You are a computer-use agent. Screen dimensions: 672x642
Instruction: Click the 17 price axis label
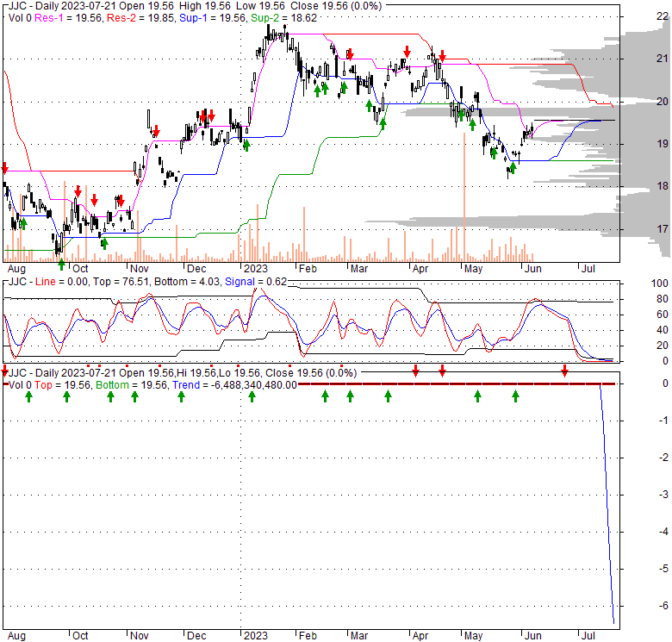point(663,228)
